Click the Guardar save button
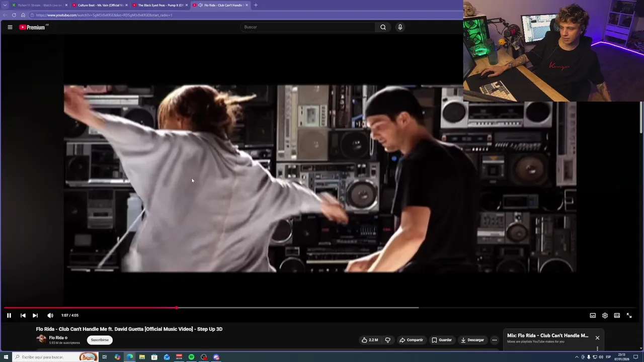 coord(442,340)
